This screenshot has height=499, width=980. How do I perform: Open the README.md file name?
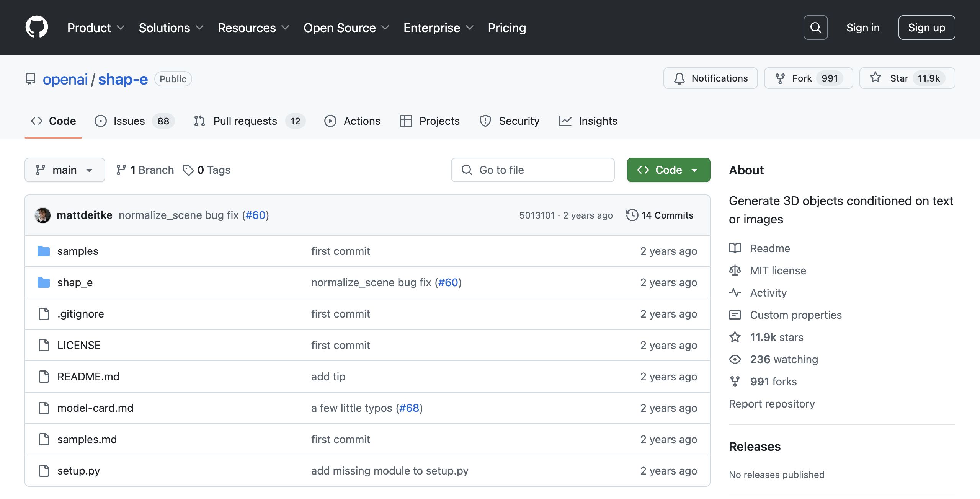pos(88,377)
